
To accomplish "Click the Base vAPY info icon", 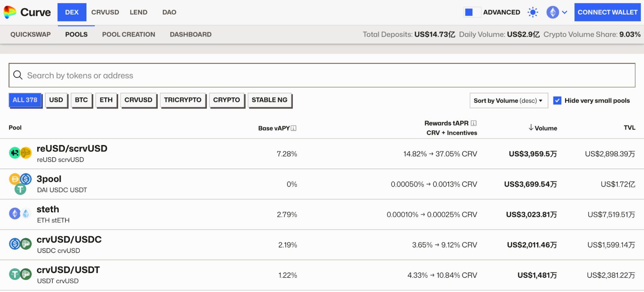I will (x=293, y=128).
